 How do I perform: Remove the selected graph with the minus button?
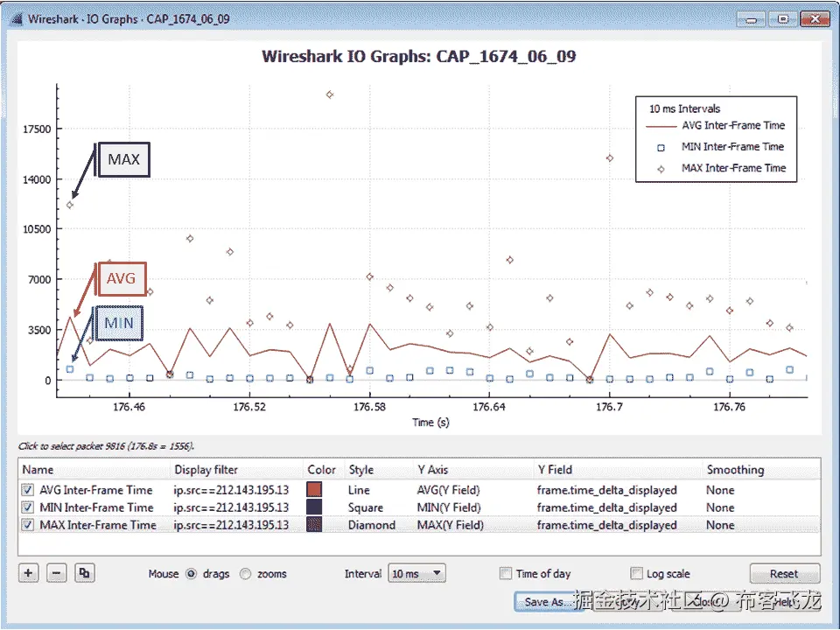point(56,573)
